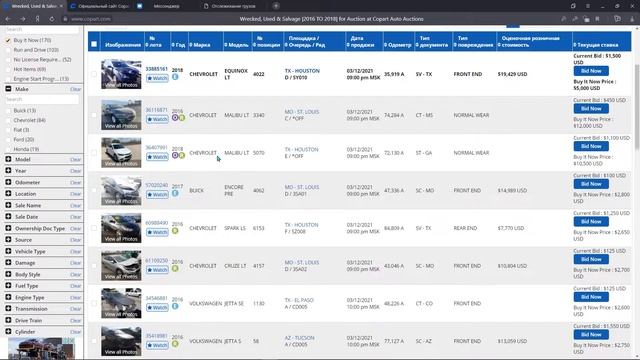Open the AZ - TUCSON location link
This screenshot has width=640, height=360.
(x=300, y=338)
